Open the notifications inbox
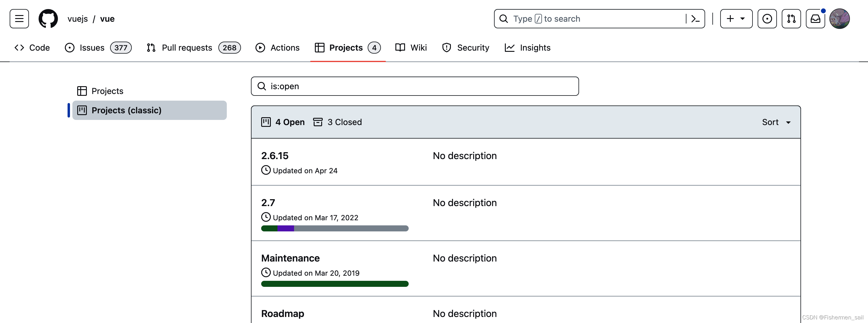 pyautogui.click(x=815, y=18)
